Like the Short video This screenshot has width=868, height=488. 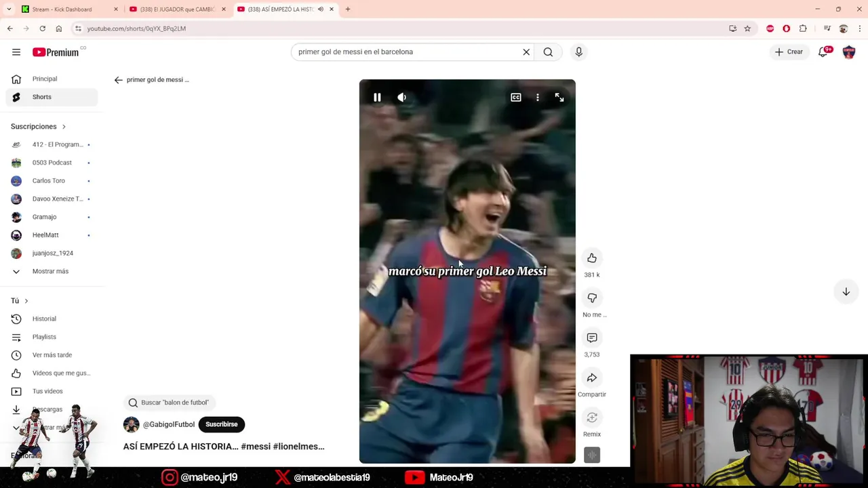point(592,258)
